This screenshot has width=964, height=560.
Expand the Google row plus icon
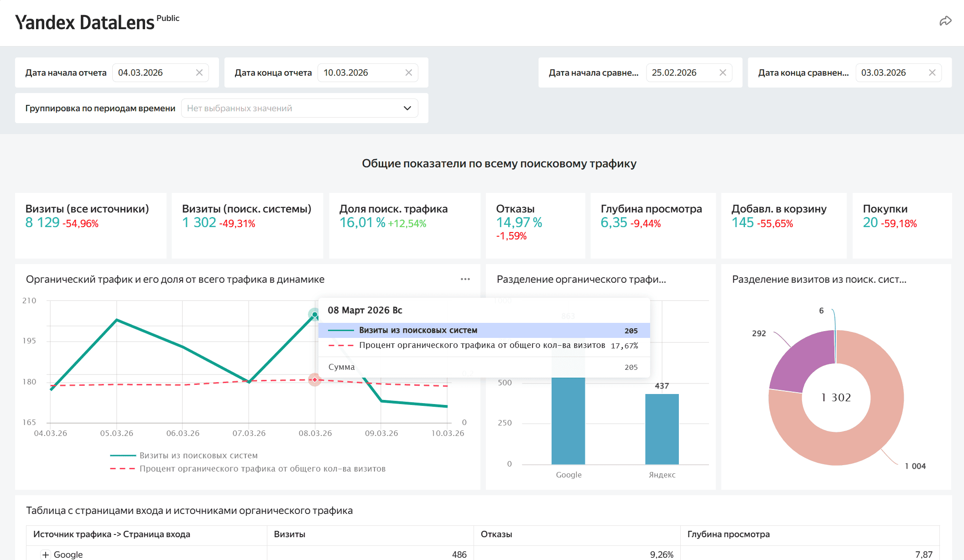point(46,555)
